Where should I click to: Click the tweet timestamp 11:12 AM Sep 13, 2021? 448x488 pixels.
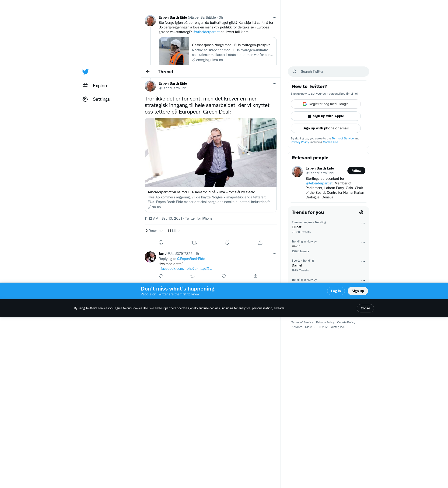pyautogui.click(x=163, y=218)
